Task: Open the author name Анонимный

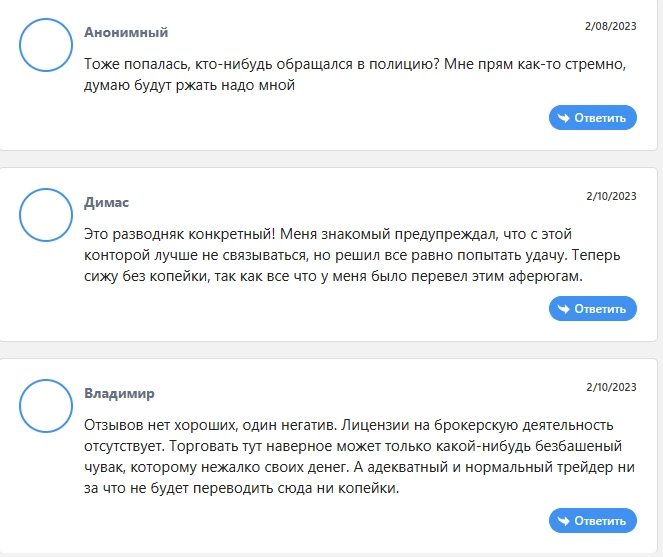Action: point(126,32)
